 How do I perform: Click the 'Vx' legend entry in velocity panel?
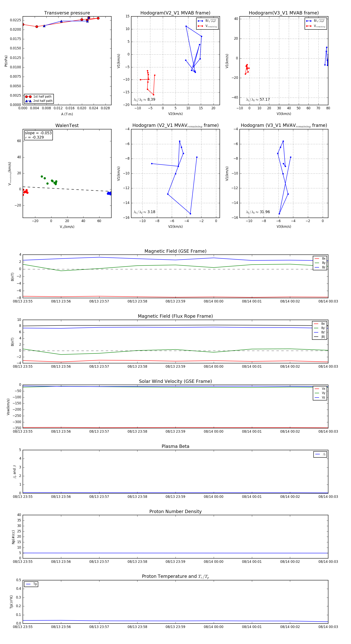(320, 389)
